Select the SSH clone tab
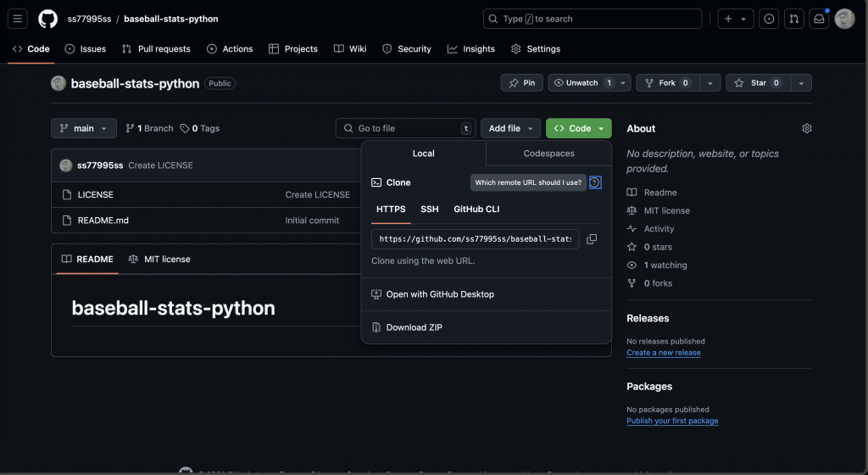The image size is (868, 475). pos(430,209)
